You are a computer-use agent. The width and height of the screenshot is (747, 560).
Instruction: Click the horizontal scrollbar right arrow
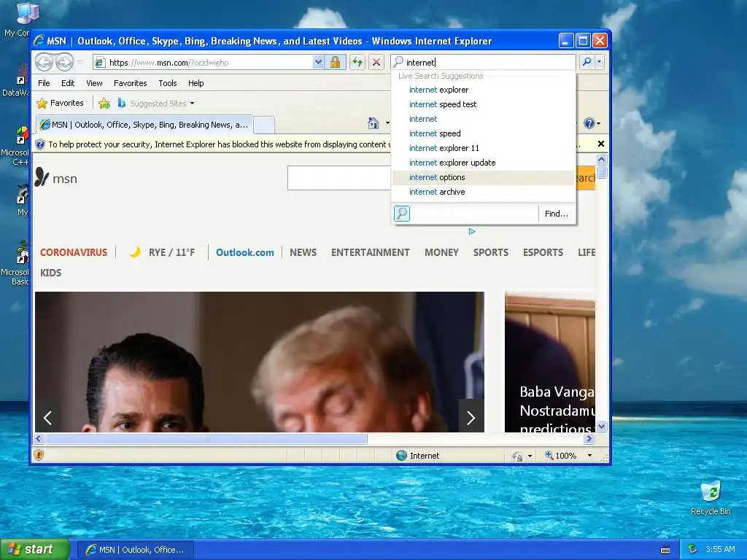point(589,438)
